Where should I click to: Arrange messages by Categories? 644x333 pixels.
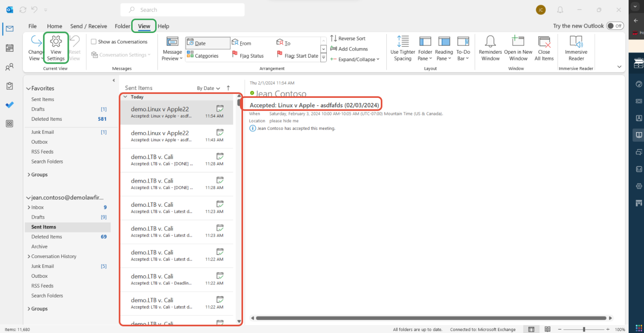click(x=202, y=56)
